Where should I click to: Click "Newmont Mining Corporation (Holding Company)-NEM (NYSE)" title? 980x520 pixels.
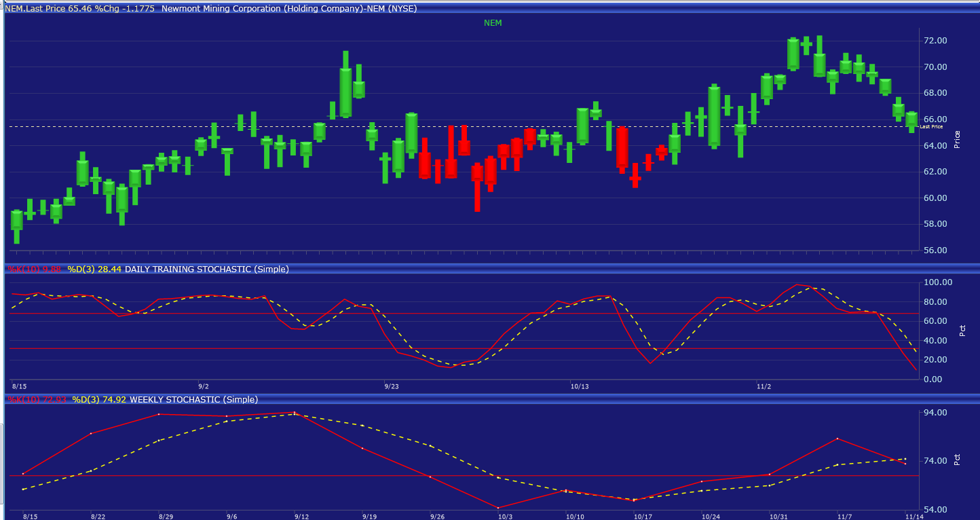tap(289, 9)
